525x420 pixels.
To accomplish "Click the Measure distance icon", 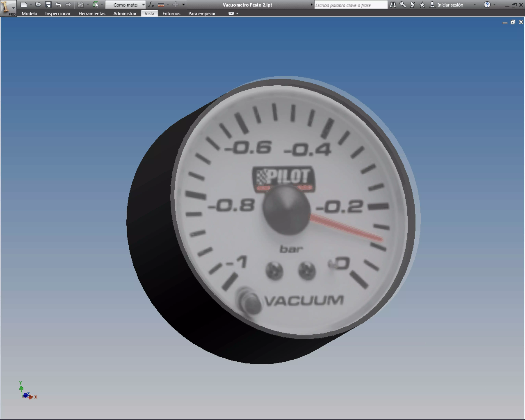I will [x=161, y=5].
